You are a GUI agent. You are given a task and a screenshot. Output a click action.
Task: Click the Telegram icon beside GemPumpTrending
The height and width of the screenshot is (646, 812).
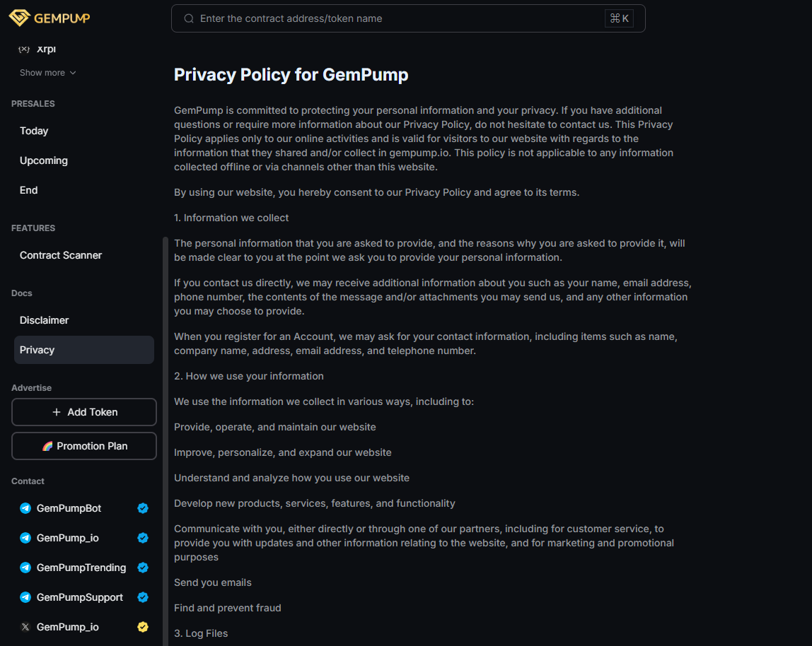[25, 568]
